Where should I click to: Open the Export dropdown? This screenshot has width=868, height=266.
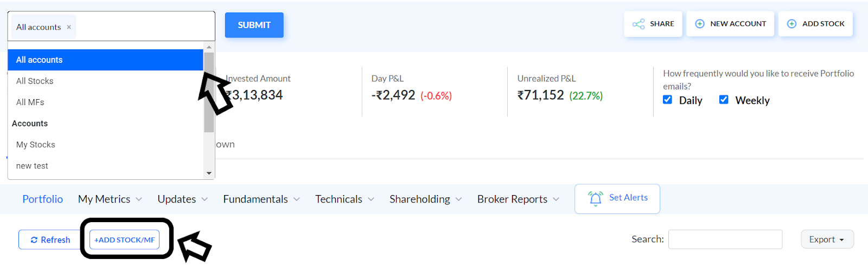pyautogui.click(x=827, y=239)
